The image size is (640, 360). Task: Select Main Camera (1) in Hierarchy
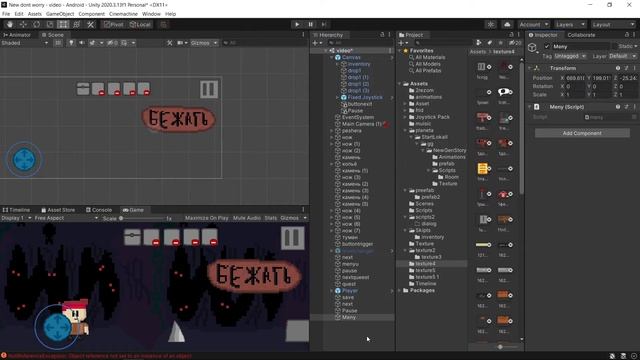(x=362, y=124)
